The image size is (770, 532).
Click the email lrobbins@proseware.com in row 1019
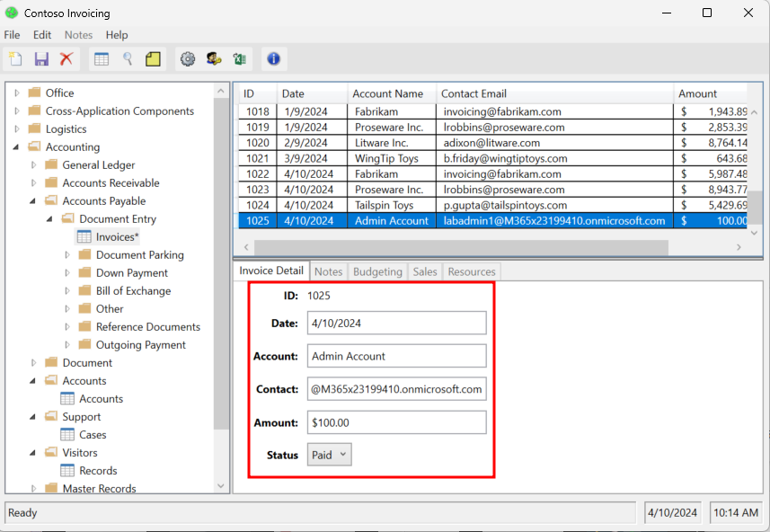click(504, 128)
